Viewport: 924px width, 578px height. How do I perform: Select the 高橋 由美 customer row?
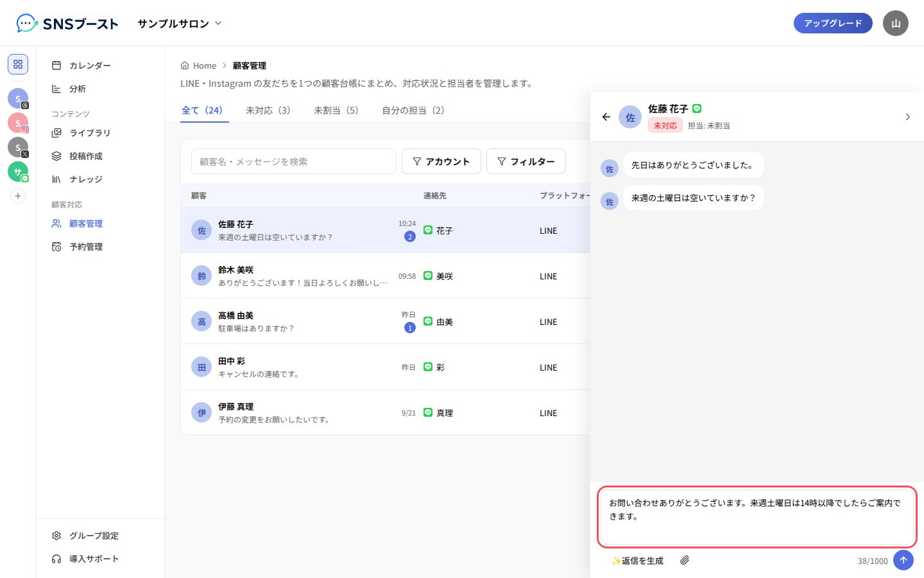pyautogui.click(x=385, y=322)
